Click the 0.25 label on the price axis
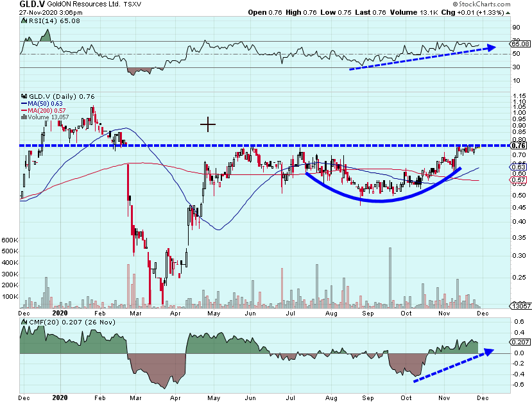The image size is (532, 402). (x=519, y=278)
